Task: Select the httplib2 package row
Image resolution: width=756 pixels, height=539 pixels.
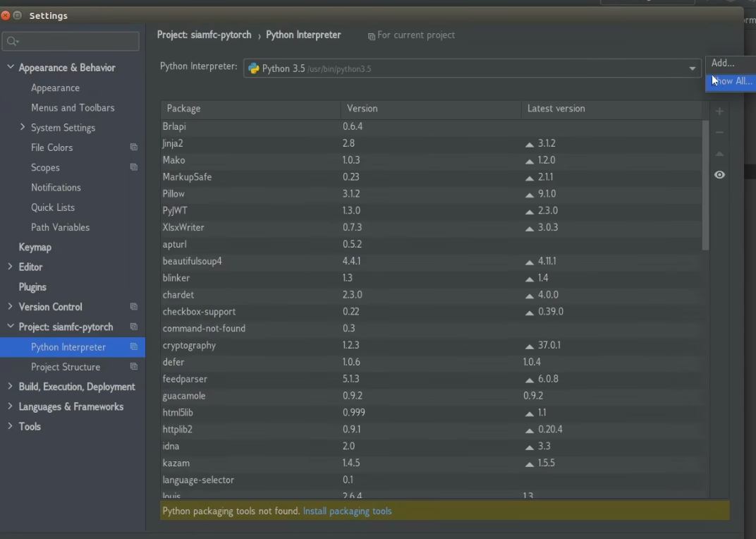Action: (431, 429)
